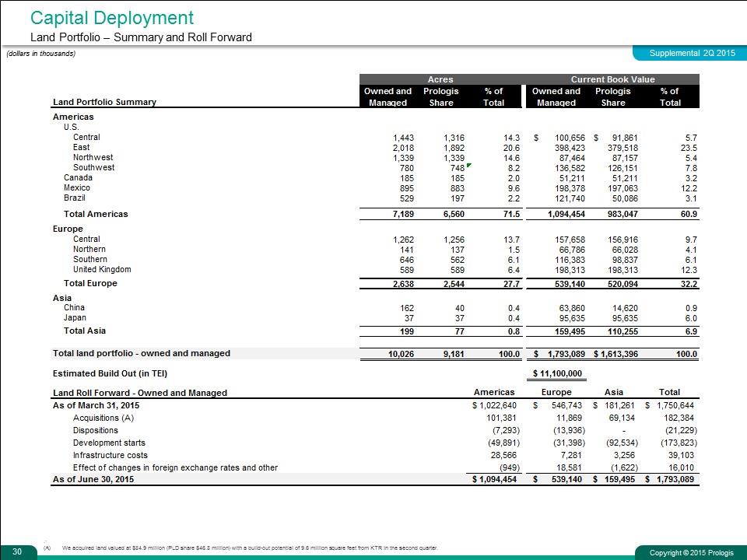Click the Current Book Value group header

612,79
